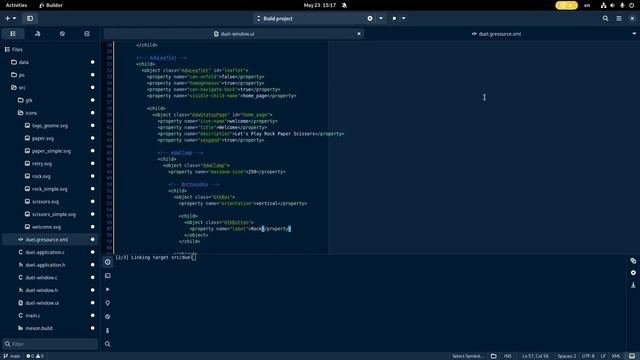
Task: Open the panel icon below the pin
Action: [108, 317]
